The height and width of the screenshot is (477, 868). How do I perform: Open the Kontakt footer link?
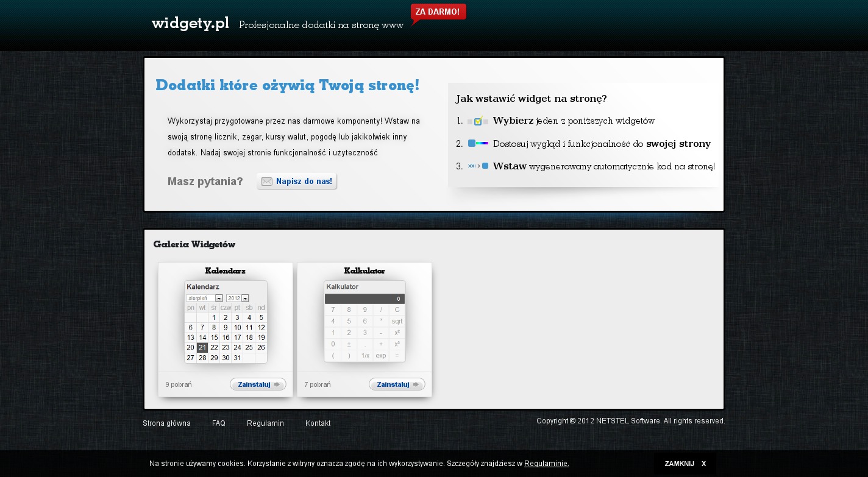pos(318,423)
